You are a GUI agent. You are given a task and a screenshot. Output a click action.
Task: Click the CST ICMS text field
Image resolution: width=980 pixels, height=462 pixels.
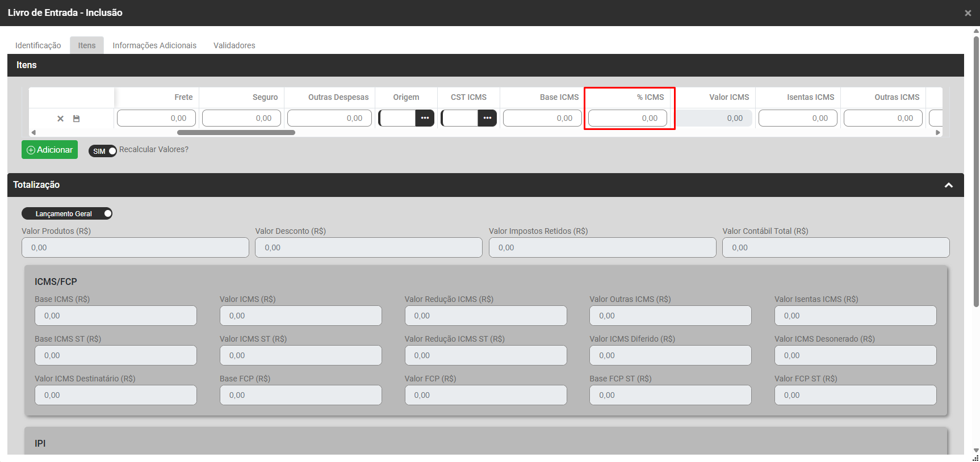(x=460, y=118)
